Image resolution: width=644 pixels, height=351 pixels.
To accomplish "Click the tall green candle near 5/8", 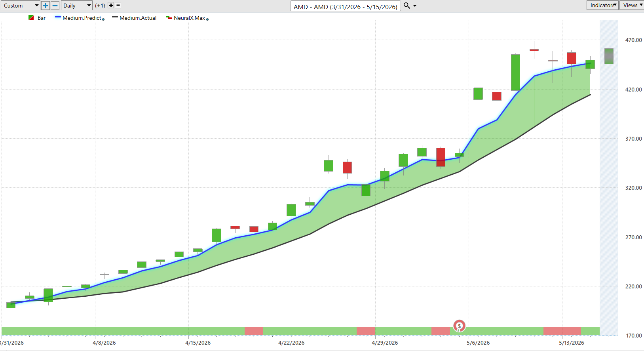I will coord(515,72).
